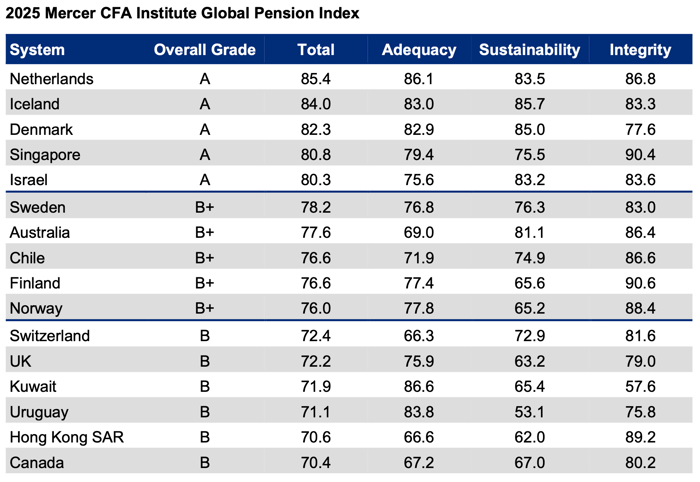Click the System column header
Screen dimensions: 700x482
pos(37,50)
